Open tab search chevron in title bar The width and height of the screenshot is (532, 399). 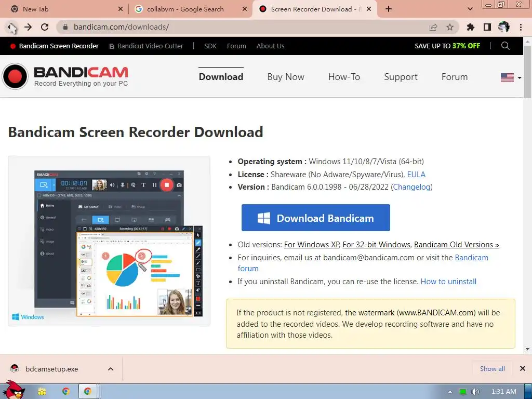(x=470, y=9)
